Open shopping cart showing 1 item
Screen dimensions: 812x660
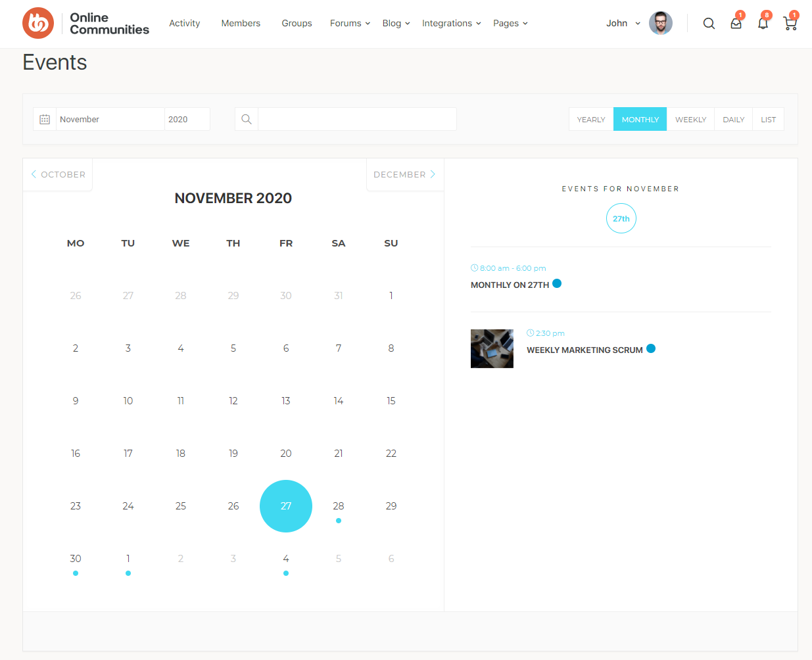point(789,23)
